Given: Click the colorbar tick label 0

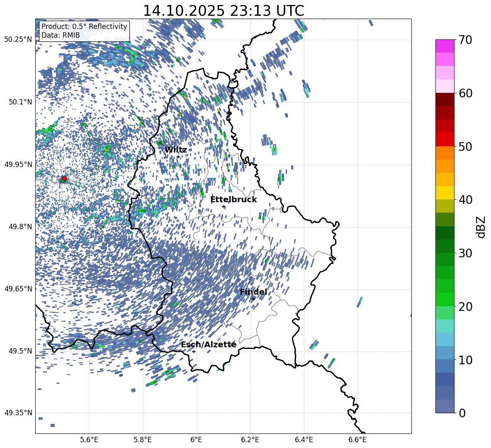Looking at the screenshot, I should [x=462, y=413].
